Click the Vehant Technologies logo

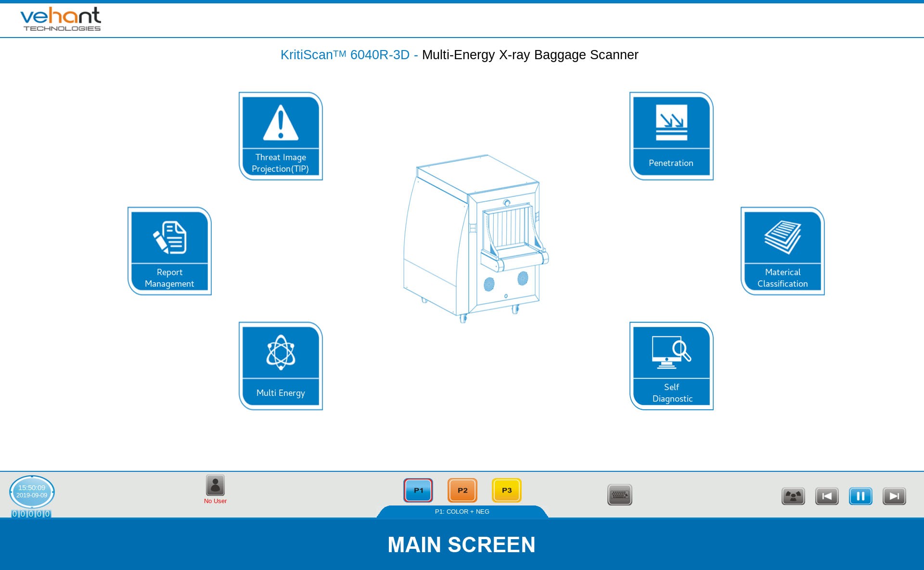tap(61, 19)
